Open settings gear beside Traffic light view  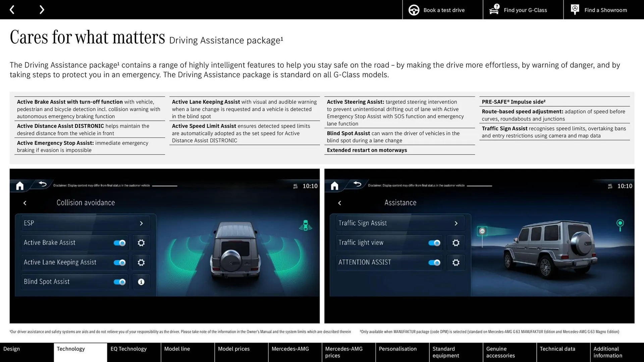coord(455,243)
